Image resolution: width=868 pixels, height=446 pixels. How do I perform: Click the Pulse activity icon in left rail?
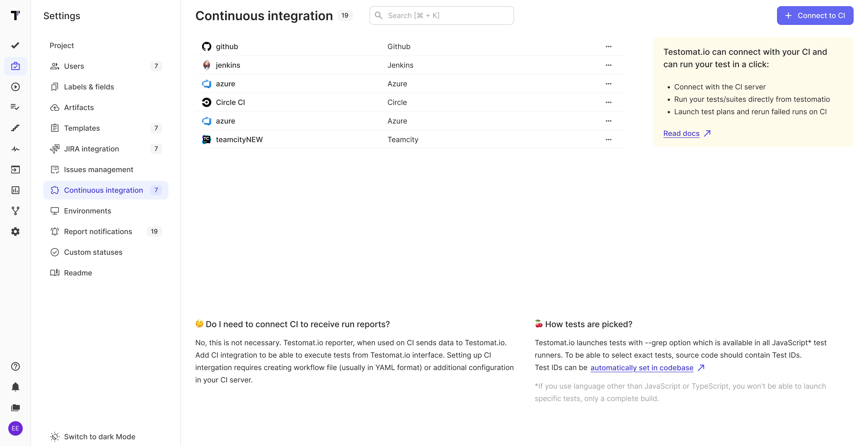point(15,149)
